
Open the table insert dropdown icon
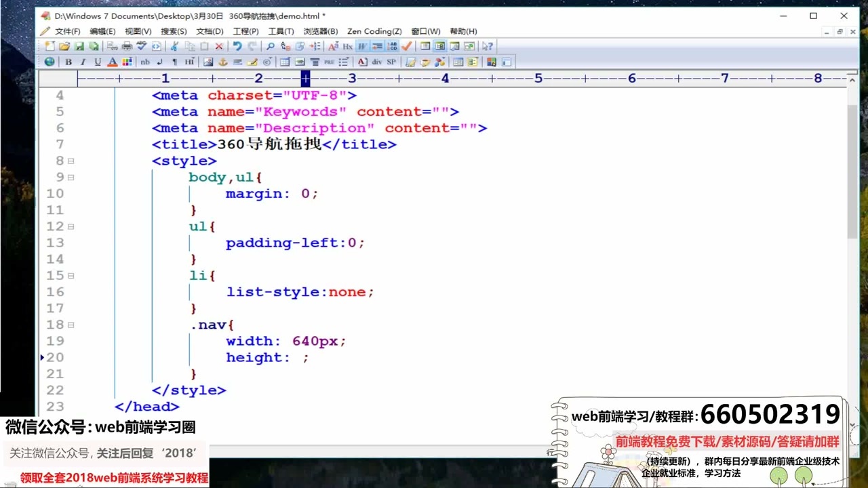click(285, 62)
